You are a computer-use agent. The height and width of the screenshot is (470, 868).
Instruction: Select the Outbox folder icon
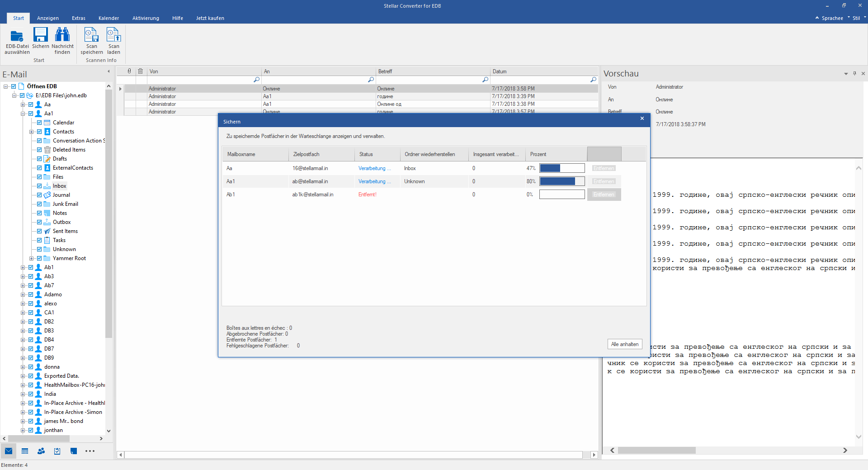47,222
